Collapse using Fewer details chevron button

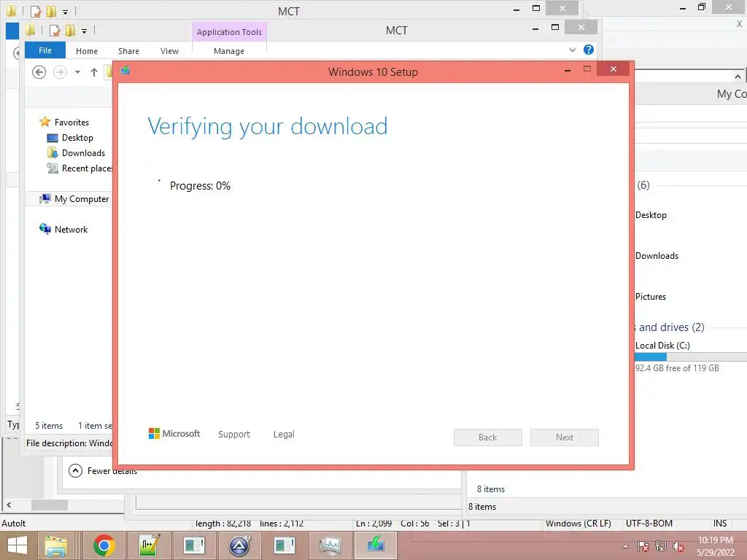click(75, 470)
